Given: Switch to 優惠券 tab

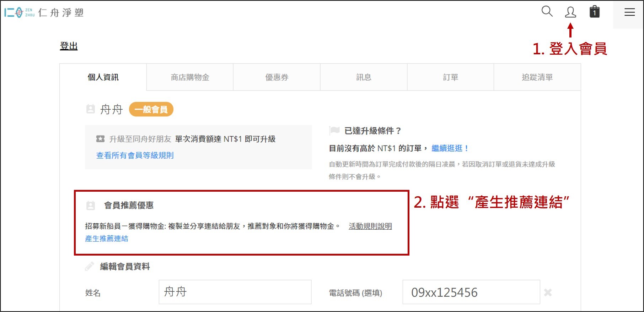Looking at the screenshot, I should 277,77.
